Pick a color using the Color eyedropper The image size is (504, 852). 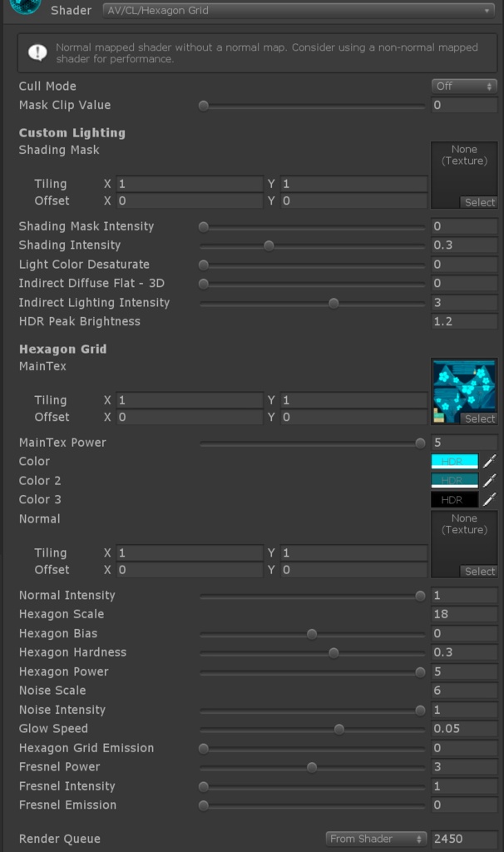click(491, 461)
